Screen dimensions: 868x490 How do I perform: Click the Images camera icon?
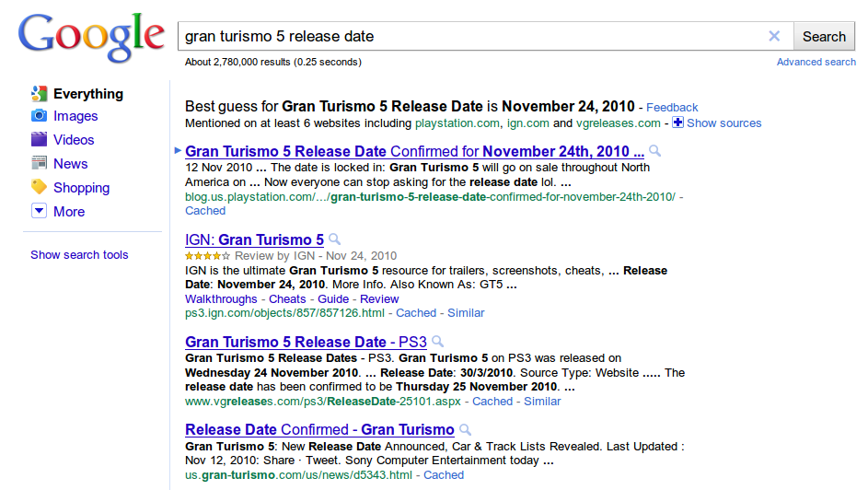pos(39,116)
